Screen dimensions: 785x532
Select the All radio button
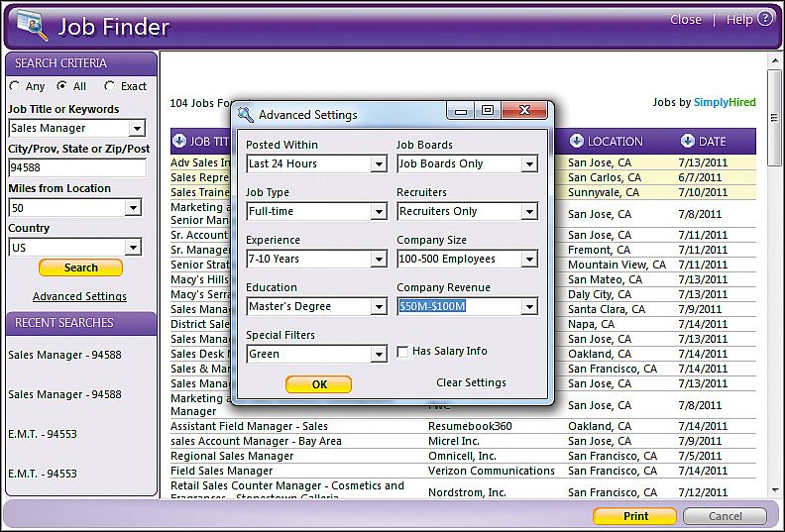coord(62,86)
